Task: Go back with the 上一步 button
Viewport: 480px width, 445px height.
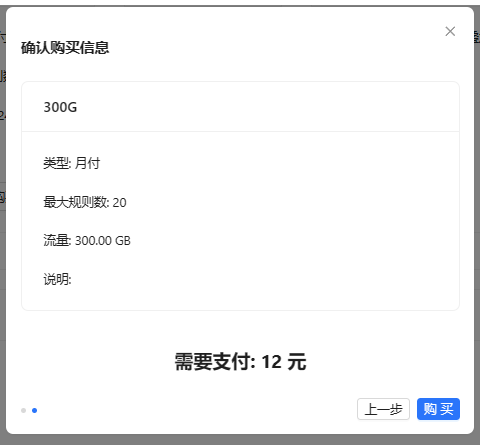Action: (383, 409)
